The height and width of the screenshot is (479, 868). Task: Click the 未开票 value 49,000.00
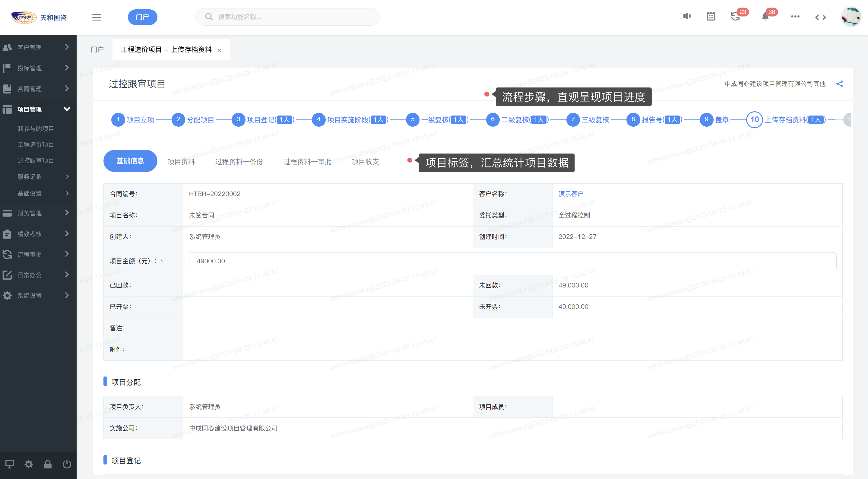(x=573, y=307)
